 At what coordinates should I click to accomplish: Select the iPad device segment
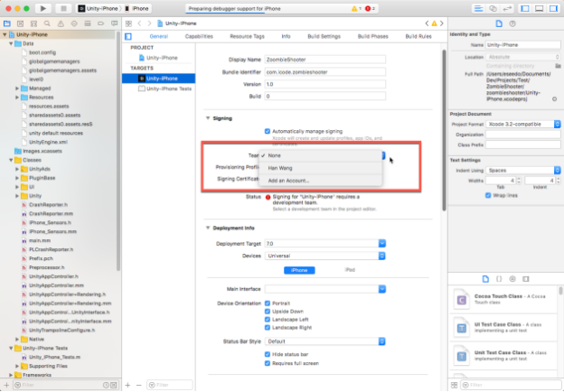pyautogui.click(x=350, y=270)
